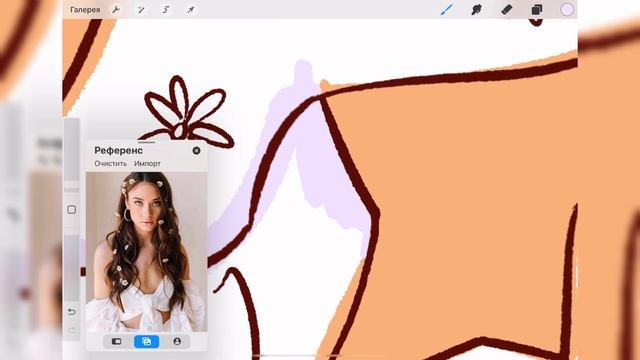Click the reference photo of woman
Viewport: 640px width, 360px height.
[x=147, y=251]
